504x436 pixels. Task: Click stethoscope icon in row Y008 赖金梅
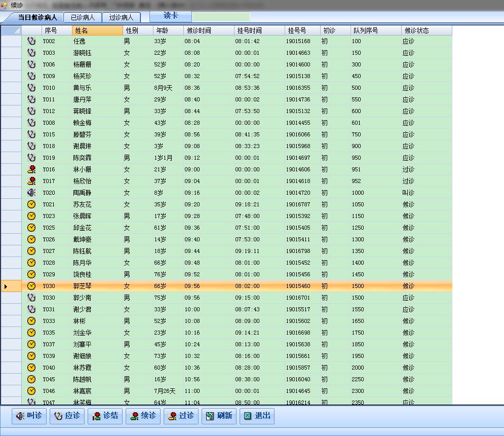click(x=31, y=123)
